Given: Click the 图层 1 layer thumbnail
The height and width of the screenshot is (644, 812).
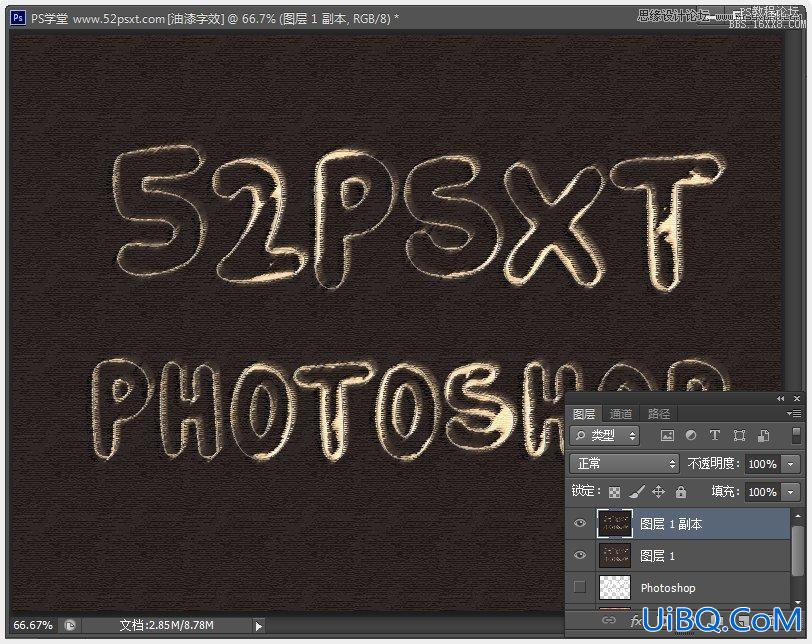Looking at the screenshot, I should point(615,555).
